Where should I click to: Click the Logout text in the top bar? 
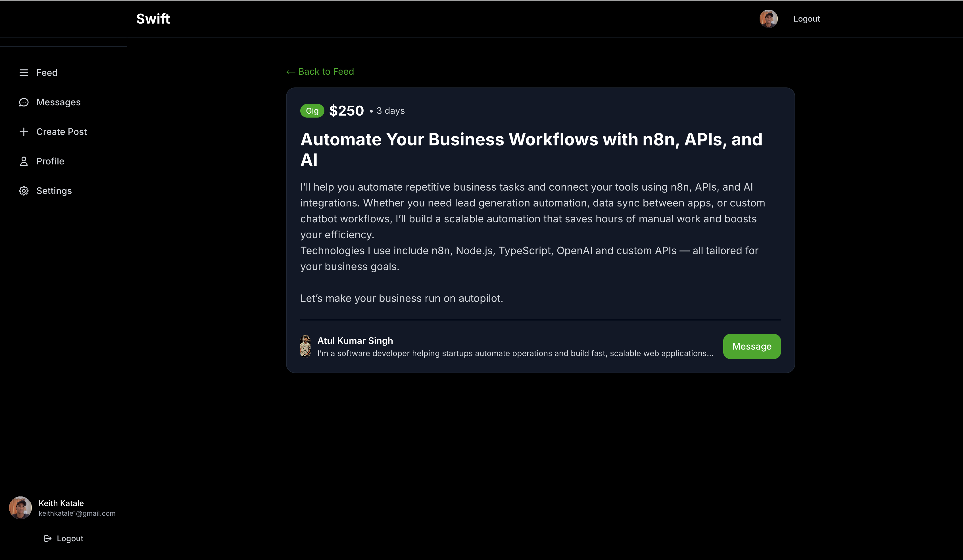coord(806,18)
